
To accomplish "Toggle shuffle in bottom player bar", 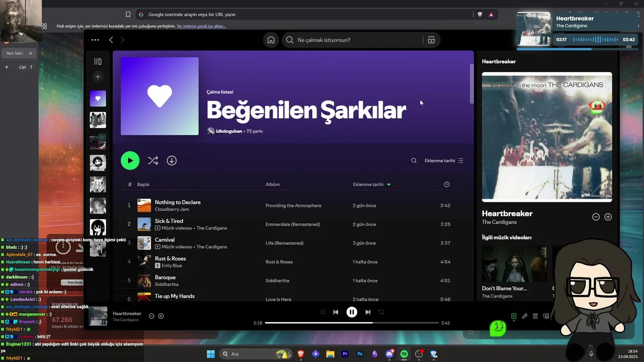I will click(x=322, y=312).
